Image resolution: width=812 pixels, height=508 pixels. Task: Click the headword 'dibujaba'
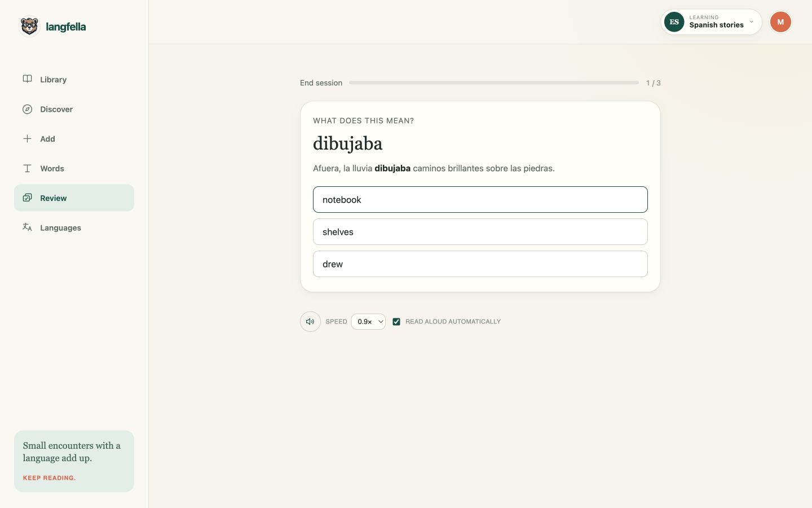point(348,143)
